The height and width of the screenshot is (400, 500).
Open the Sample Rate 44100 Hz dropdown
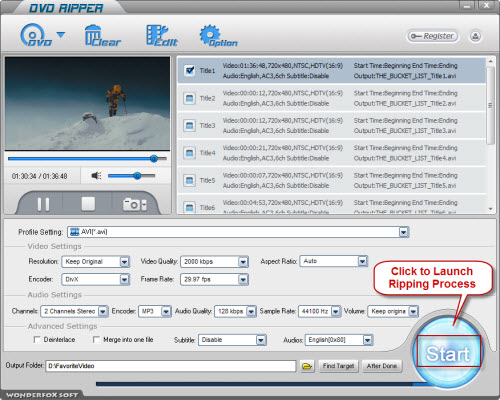(336, 311)
